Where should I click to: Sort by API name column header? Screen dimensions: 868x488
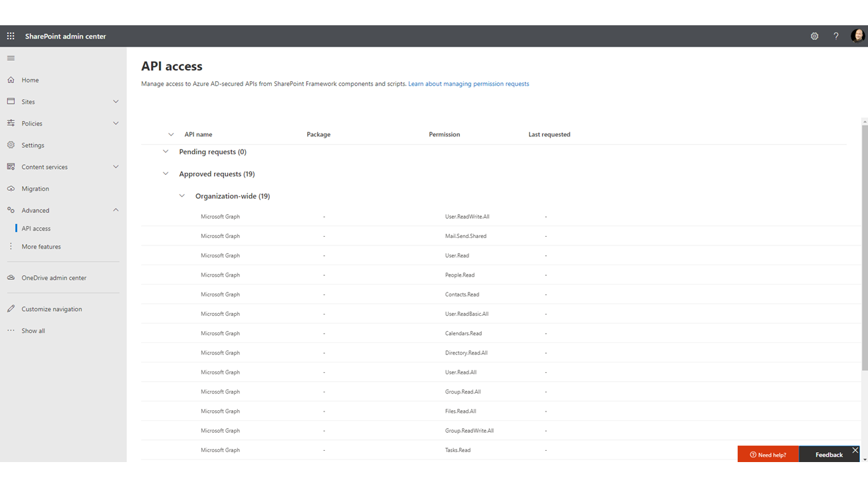(198, 134)
